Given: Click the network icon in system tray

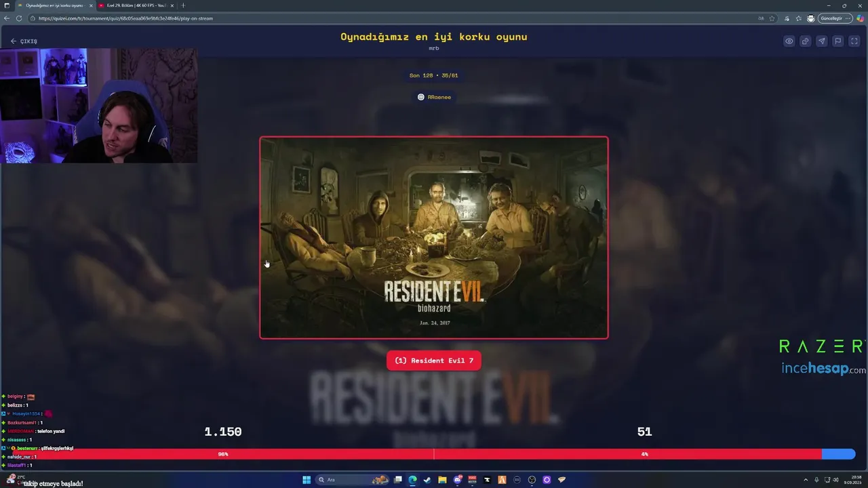Looking at the screenshot, I should coord(827,480).
